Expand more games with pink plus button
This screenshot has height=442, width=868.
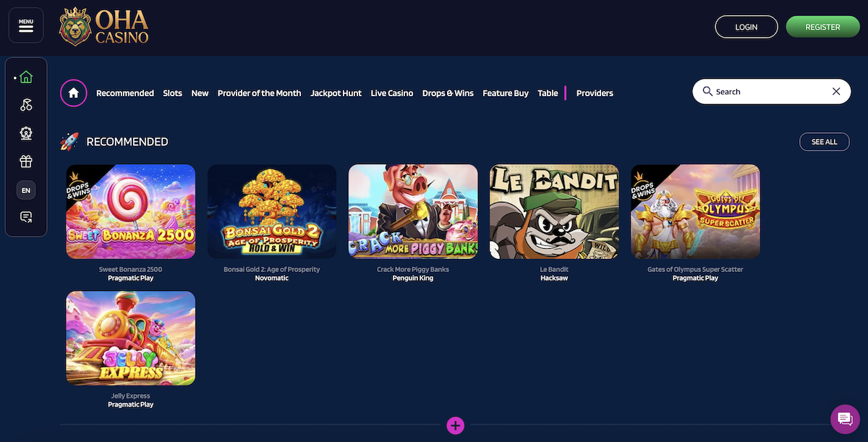(455, 425)
